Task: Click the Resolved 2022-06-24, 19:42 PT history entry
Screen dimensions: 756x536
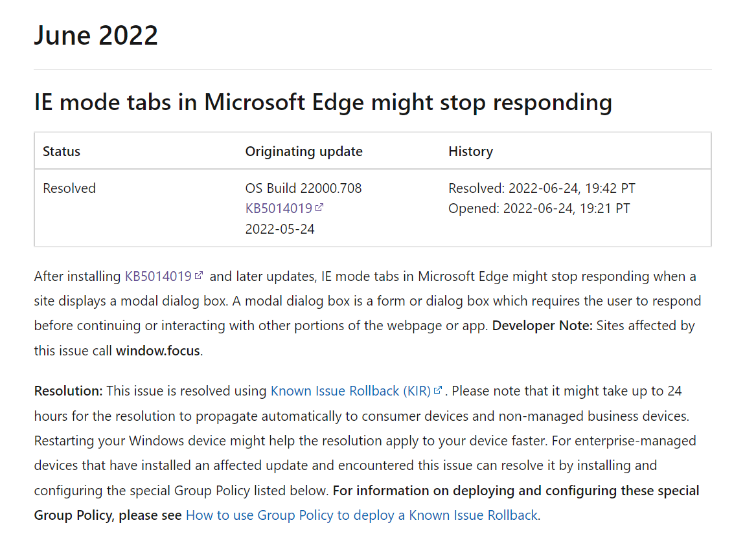Action: pos(542,188)
